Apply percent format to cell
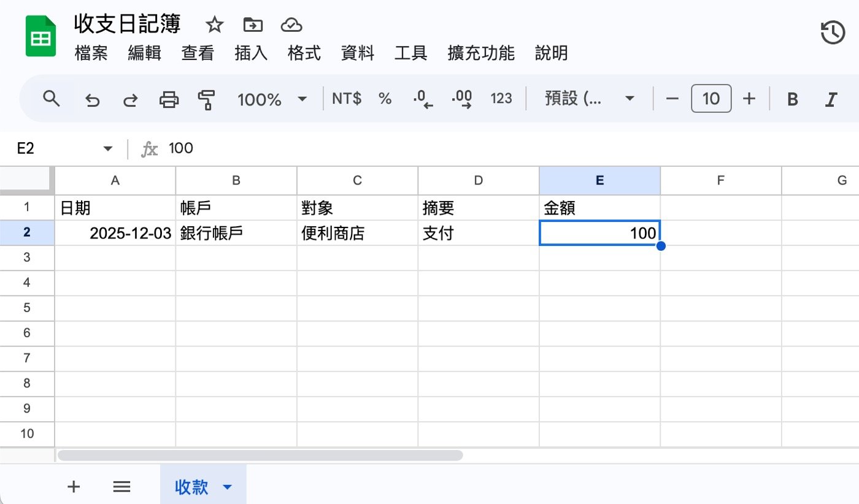The image size is (859, 504). click(x=385, y=98)
